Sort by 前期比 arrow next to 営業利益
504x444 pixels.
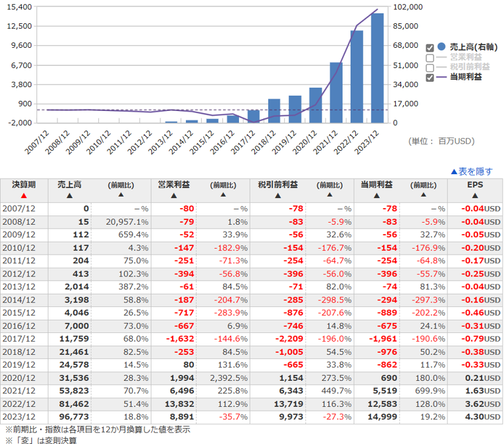click(x=222, y=195)
